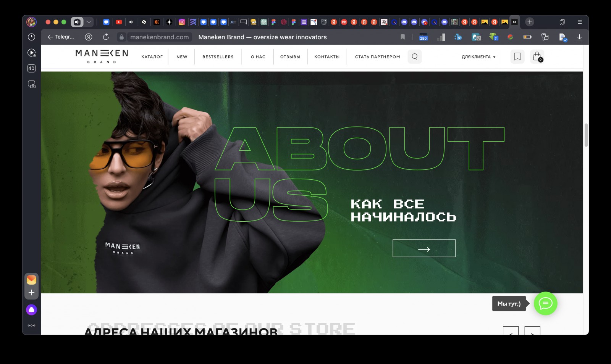
Task: Toggle the battery saver icon
Action: pos(527,37)
